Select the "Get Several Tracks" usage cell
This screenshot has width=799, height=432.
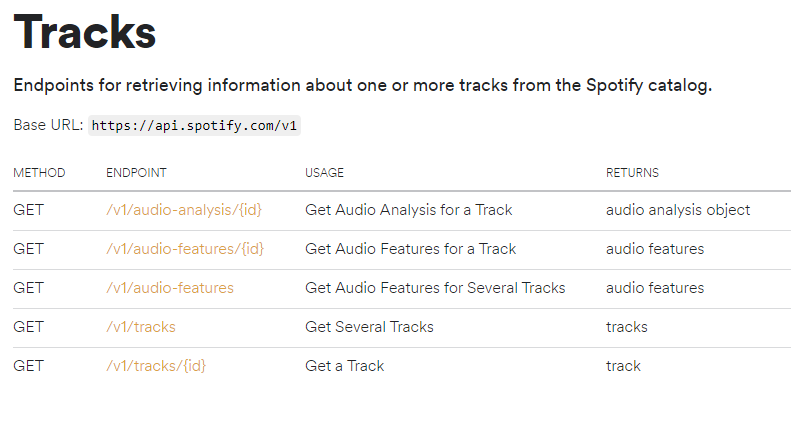pos(369,327)
